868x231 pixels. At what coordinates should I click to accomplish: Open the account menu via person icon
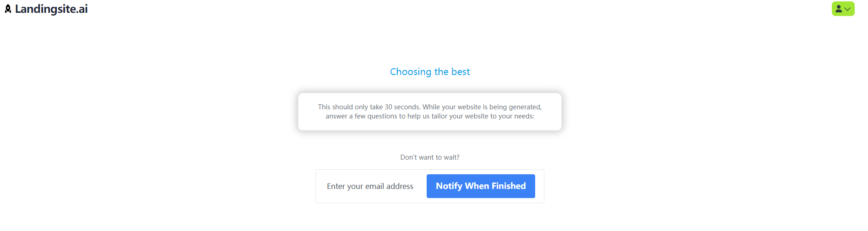click(x=838, y=9)
